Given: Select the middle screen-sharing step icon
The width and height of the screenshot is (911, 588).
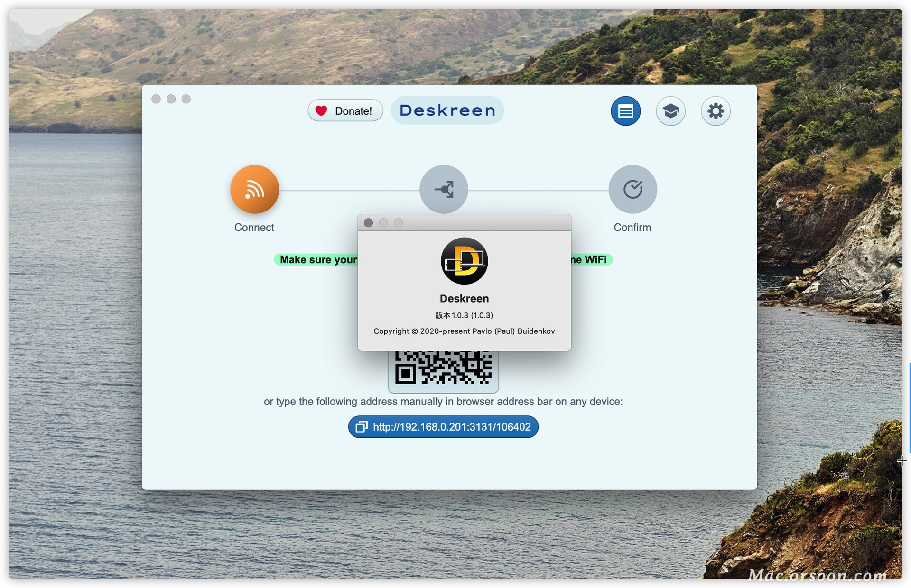Looking at the screenshot, I should pos(443,189).
